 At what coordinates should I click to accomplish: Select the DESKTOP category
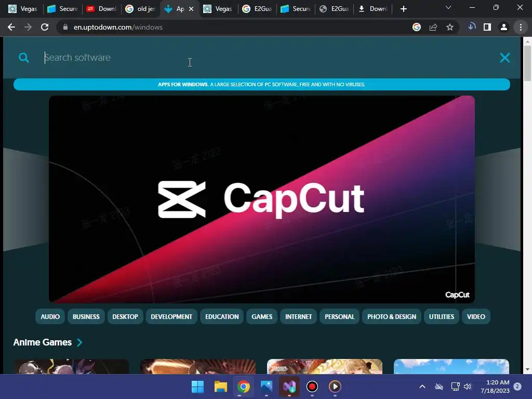coord(125,316)
